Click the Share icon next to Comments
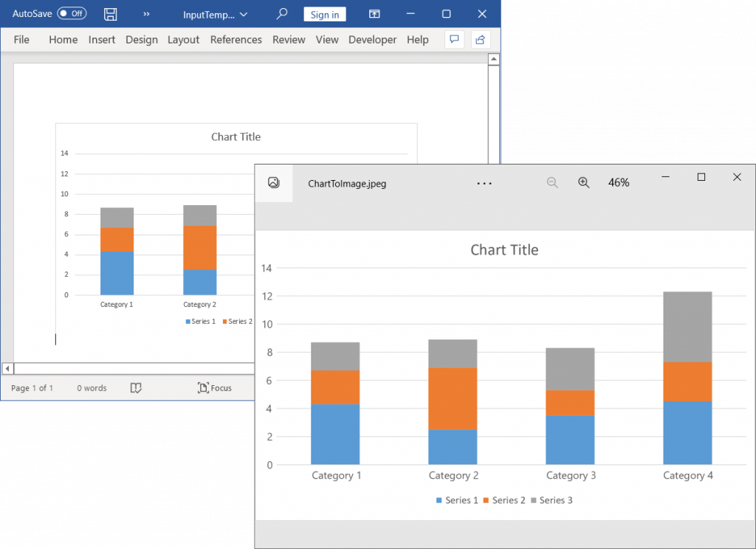This screenshot has height=549, width=756. tap(481, 39)
